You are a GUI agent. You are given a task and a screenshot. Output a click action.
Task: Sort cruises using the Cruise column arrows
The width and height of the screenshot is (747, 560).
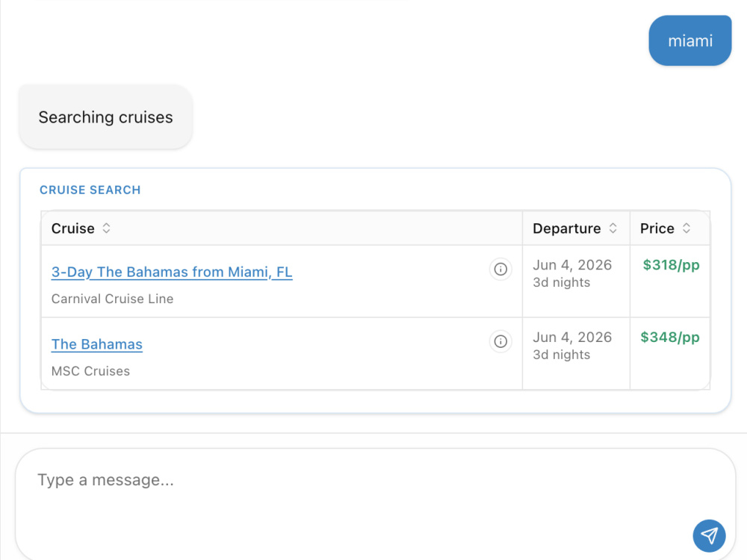106,228
